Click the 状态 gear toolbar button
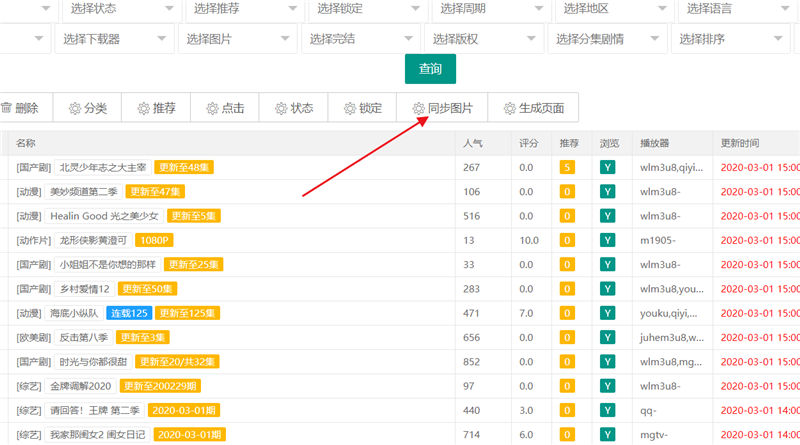 (x=294, y=108)
